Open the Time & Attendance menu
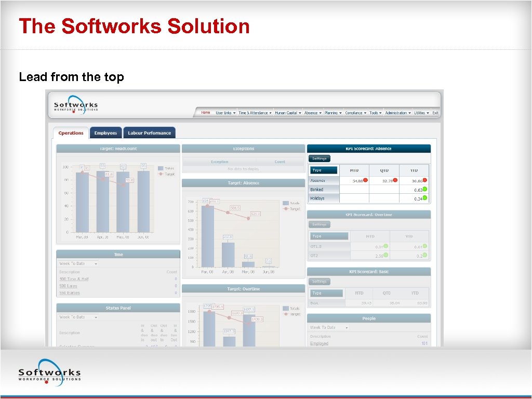 pos(256,113)
